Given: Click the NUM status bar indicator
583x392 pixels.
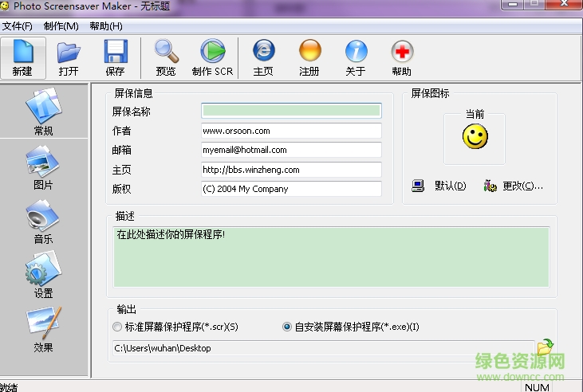Looking at the screenshot, I should click(x=537, y=387).
